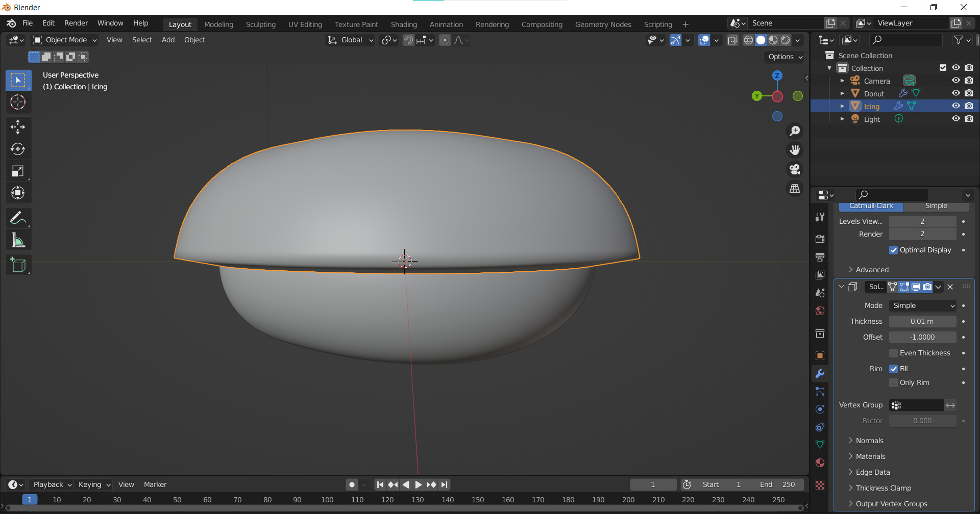The image size is (980, 514).
Task: Select the Measure tool
Action: pos(18,240)
